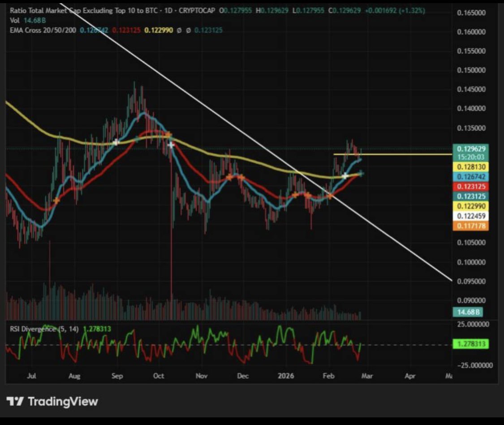Click the green RSI value label 1.278313 on axis
The image size is (504, 425).
471,344
